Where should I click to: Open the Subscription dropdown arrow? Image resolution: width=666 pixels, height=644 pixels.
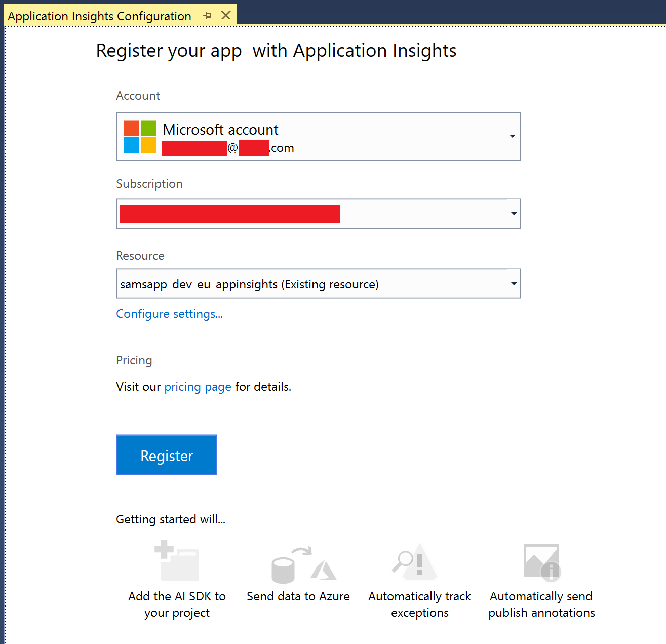click(x=514, y=214)
